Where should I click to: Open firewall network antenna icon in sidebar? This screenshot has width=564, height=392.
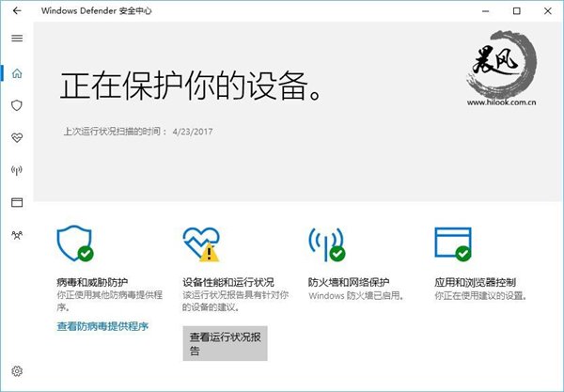pyautogui.click(x=17, y=170)
